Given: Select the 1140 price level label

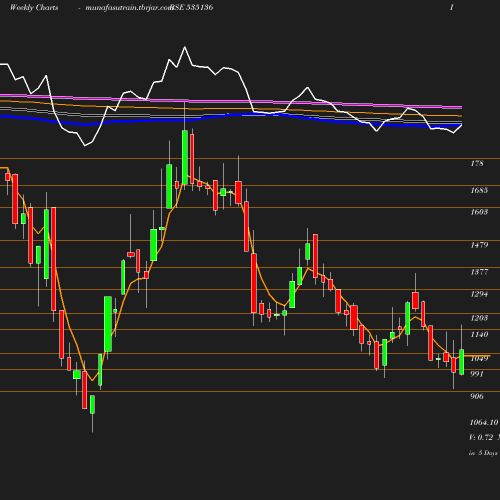Looking at the screenshot, I should [479, 334].
